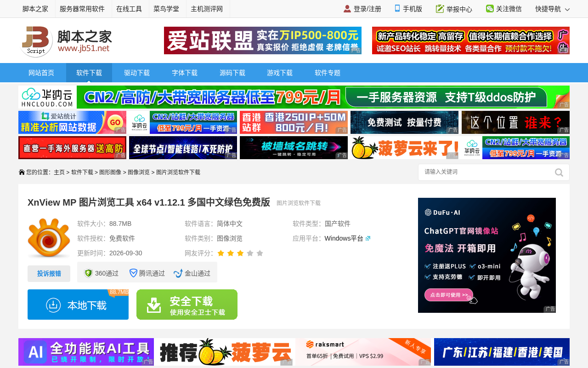Screen dimensions: 588x368
Task: Click the 软件下载 breadcrumb link
Action: click(x=82, y=172)
